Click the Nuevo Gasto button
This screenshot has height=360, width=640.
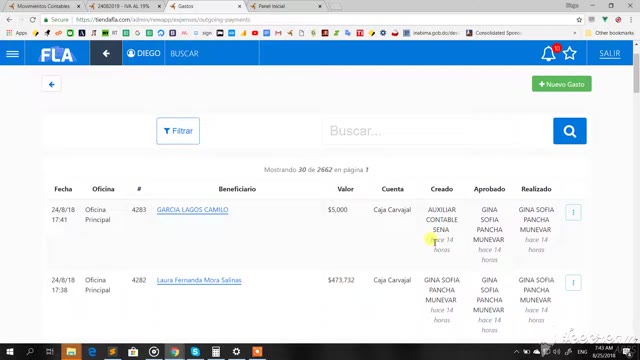pyautogui.click(x=561, y=84)
